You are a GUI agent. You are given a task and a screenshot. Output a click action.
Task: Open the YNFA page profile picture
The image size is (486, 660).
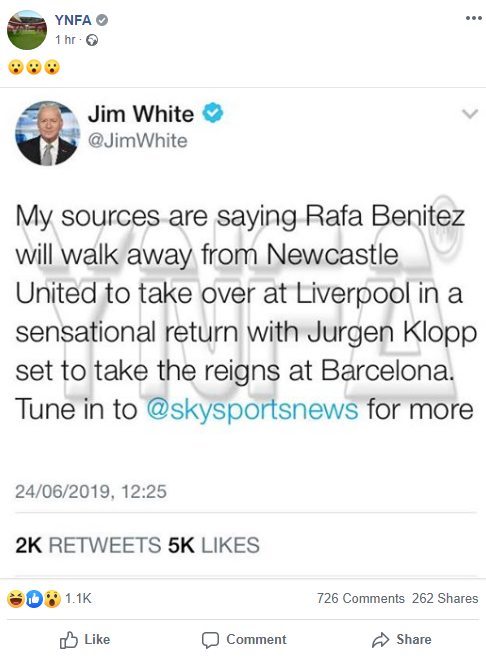[27, 30]
